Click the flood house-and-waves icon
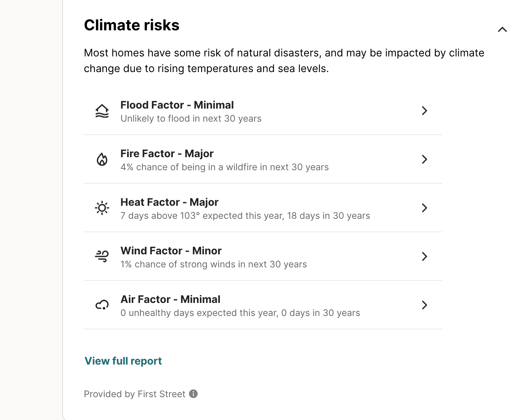The width and height of the screenshot is (521, 420). 102,111
